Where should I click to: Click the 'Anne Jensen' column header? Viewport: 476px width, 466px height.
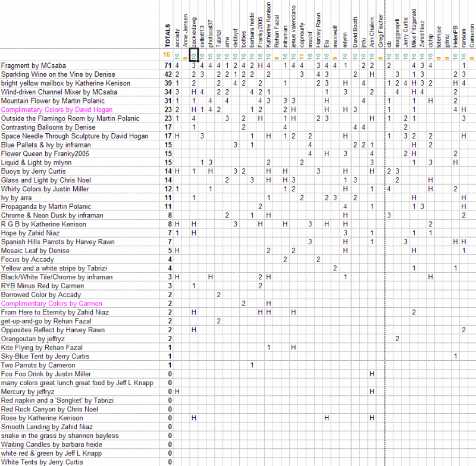pos(186,31)
